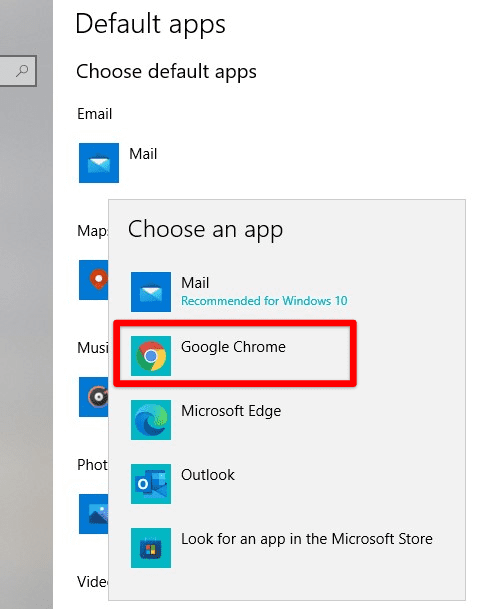Select the Microsoft Edge icon
This screenshot has height=609, width=481.
[151, 420]
